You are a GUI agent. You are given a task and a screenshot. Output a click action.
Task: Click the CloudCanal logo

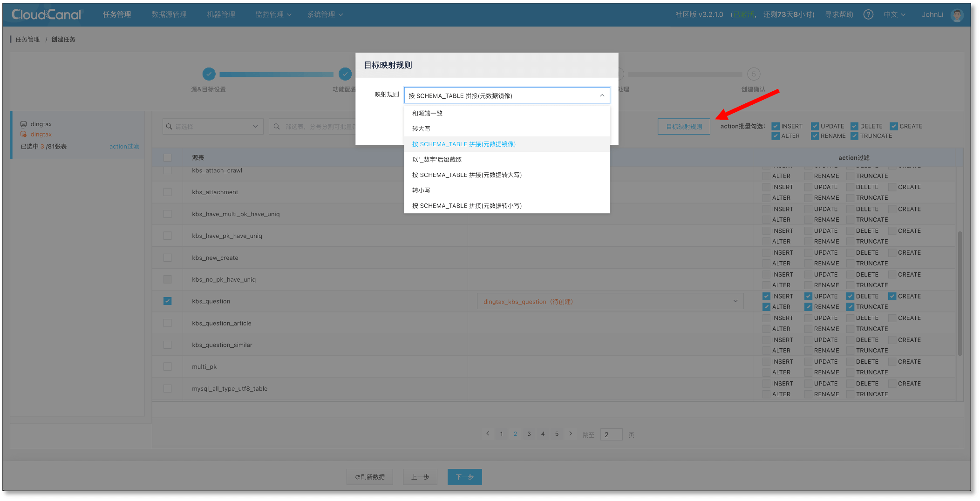coord(46,14)
